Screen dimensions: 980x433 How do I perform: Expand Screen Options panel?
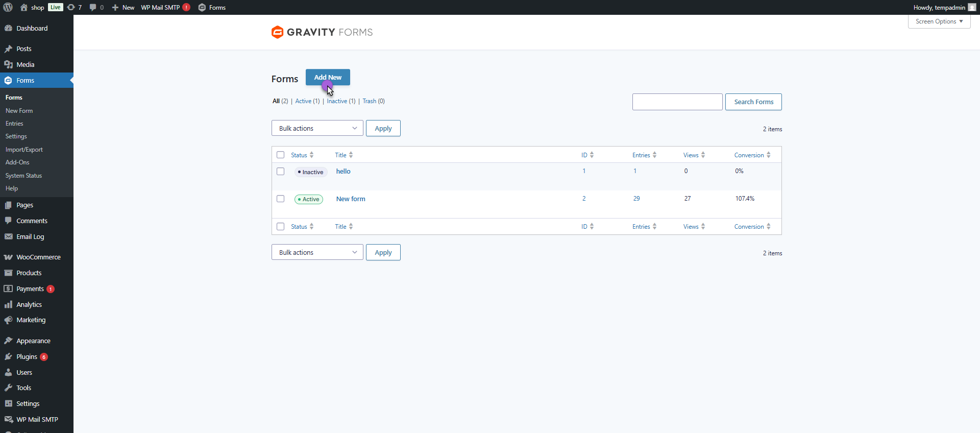click(939, 21)
